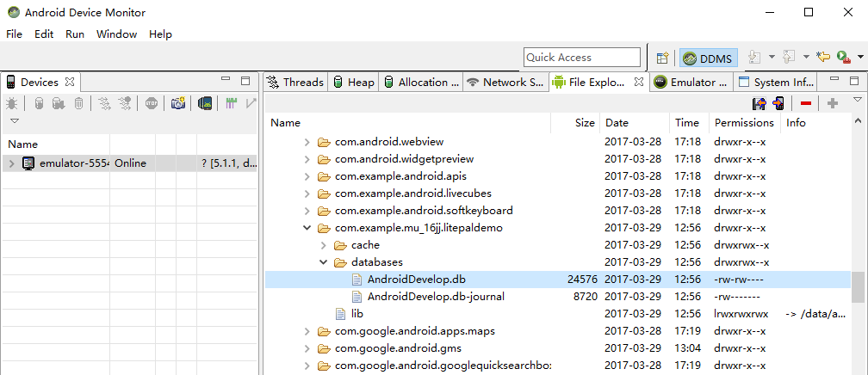
Task: Switch to the DDMS perspective
Action: [x=708, y=58]
